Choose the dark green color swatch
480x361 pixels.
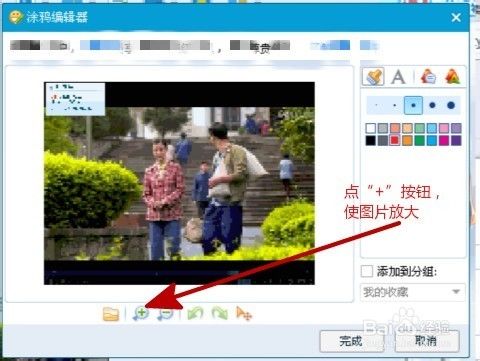tap(420, 140)
